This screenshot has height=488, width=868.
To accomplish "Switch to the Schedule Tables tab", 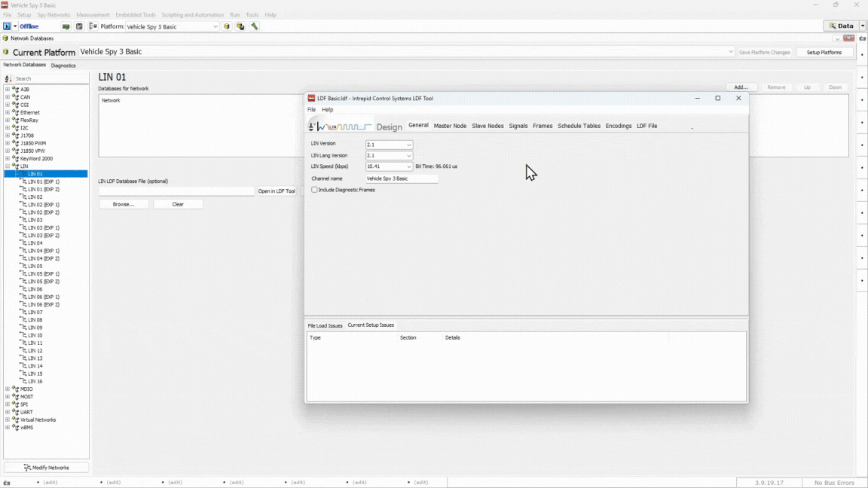I will [579, 126].
